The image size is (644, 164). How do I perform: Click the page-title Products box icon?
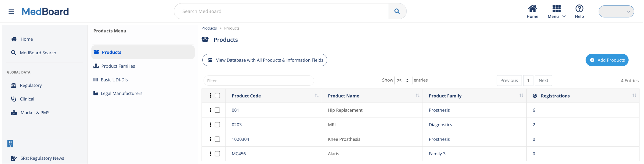205,40
